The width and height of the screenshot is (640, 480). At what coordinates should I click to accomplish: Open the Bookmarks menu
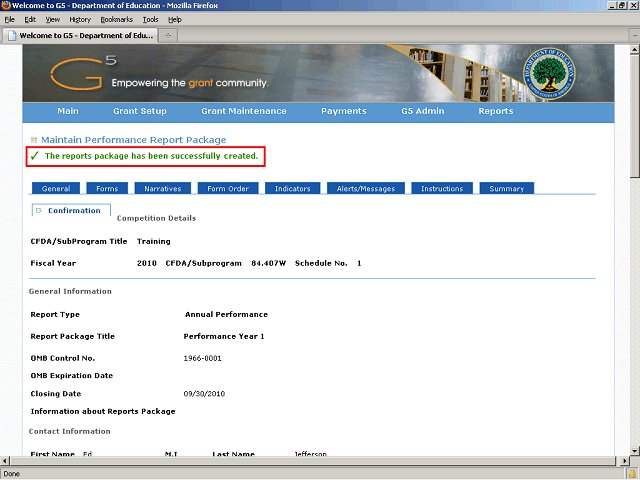117,20
